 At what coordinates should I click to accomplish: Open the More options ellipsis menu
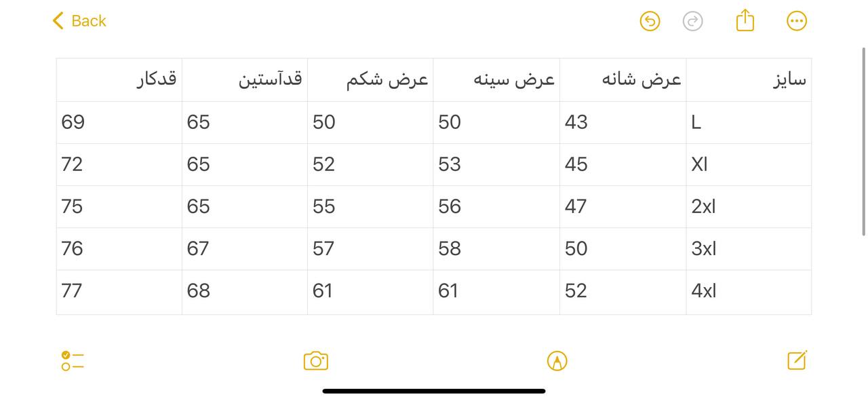pyautogui.click(x=797, y=21)
